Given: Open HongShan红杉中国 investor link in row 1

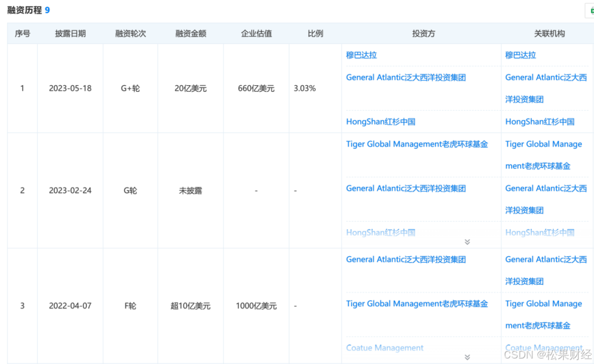Looking at the screenshot, I should pos(381,122).
